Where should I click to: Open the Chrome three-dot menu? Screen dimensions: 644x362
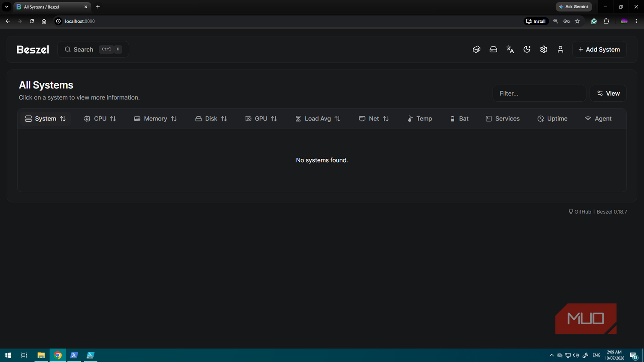point(636,21)
